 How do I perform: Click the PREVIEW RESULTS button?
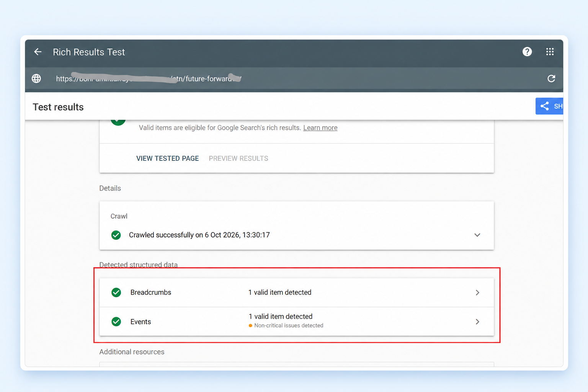[x=238, y=158]
